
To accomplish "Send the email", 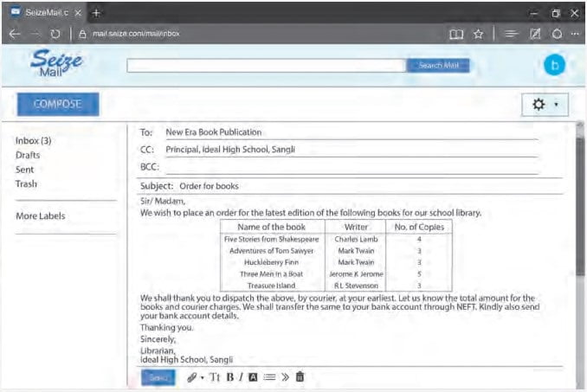I will (x=158, y=377).
